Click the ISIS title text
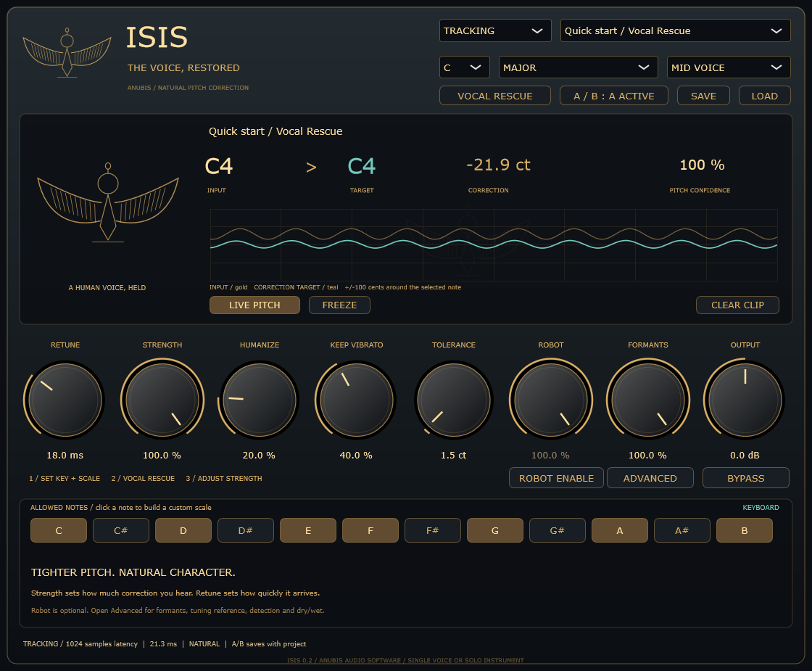 (x=157, y=37)
